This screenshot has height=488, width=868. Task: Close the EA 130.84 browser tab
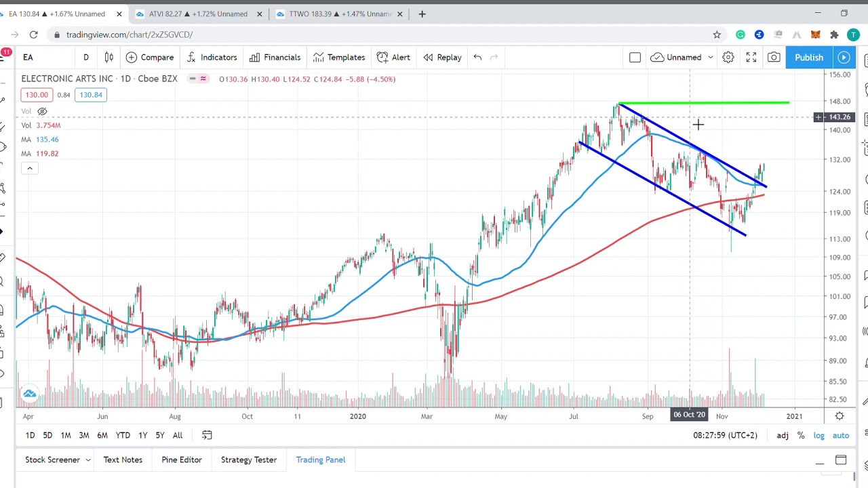(119, 14)
